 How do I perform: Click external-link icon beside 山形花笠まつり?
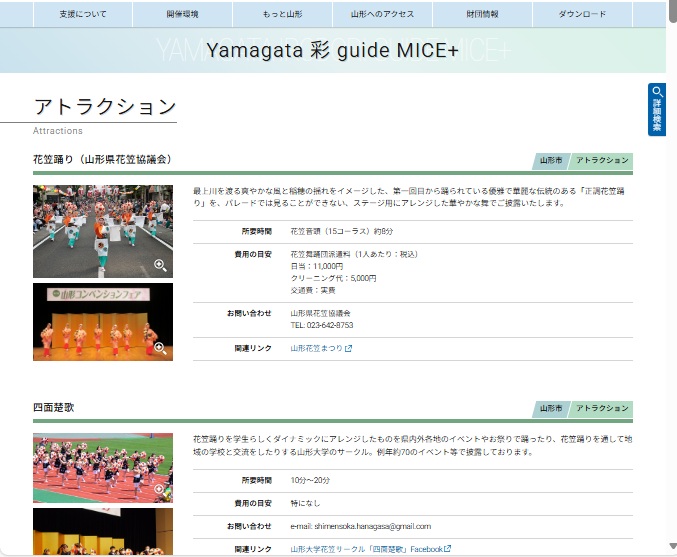point(348,349)
